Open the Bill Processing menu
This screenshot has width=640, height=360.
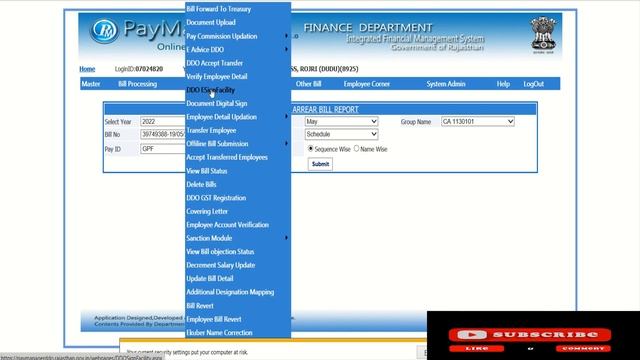tap(138, 84)
